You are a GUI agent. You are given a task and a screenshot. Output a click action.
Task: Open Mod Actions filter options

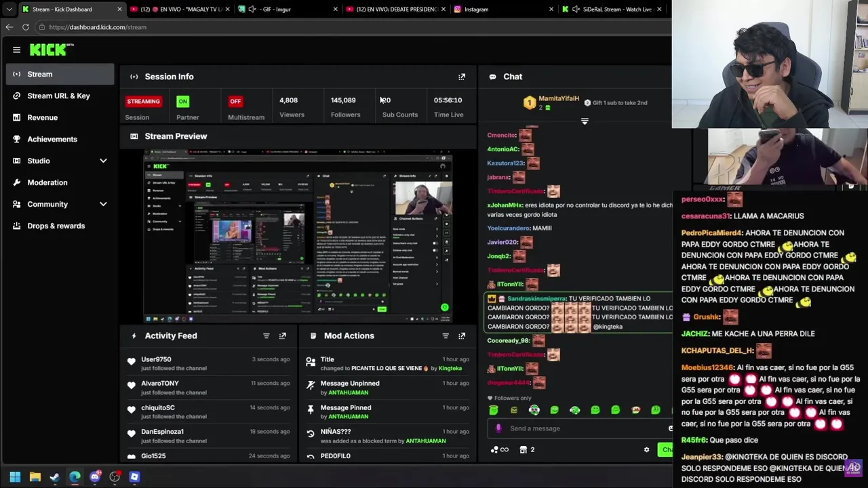[x=446, y=335]
